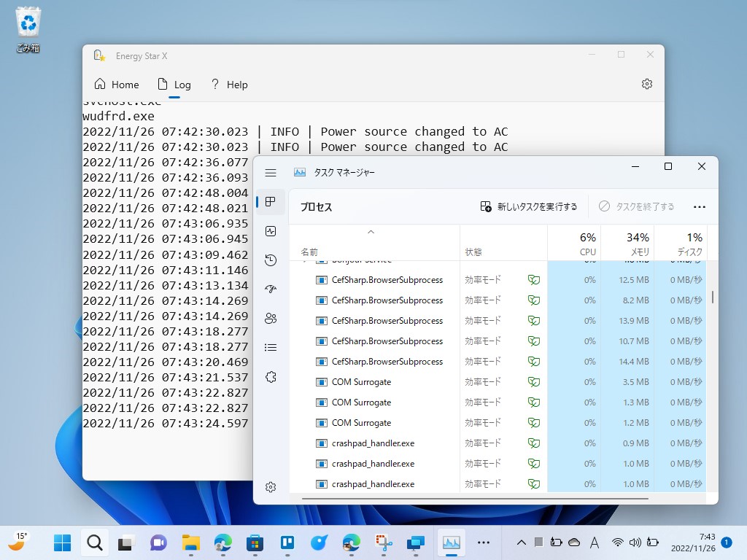Open Recycle Bin on desktop

pos(28,29)
